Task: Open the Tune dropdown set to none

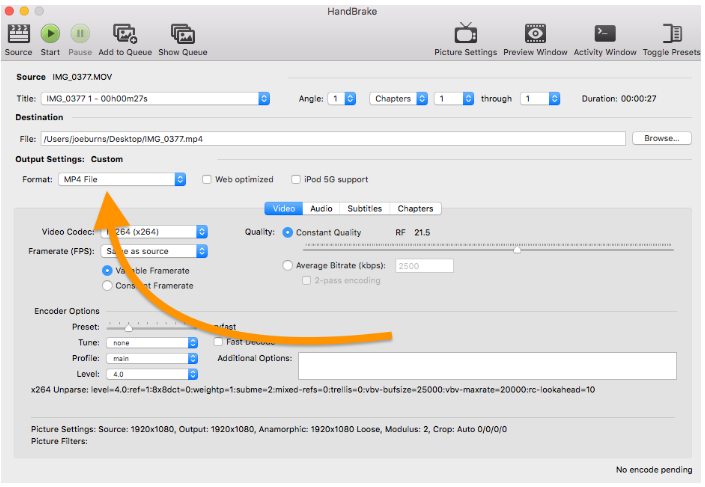Action: (152, 343)
